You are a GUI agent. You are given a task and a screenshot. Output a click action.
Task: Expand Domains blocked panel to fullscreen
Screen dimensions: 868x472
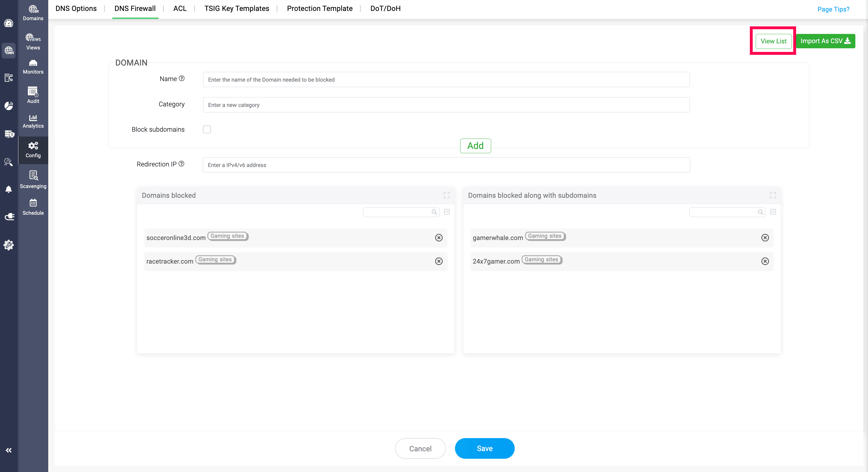click(x=446, y=195)
